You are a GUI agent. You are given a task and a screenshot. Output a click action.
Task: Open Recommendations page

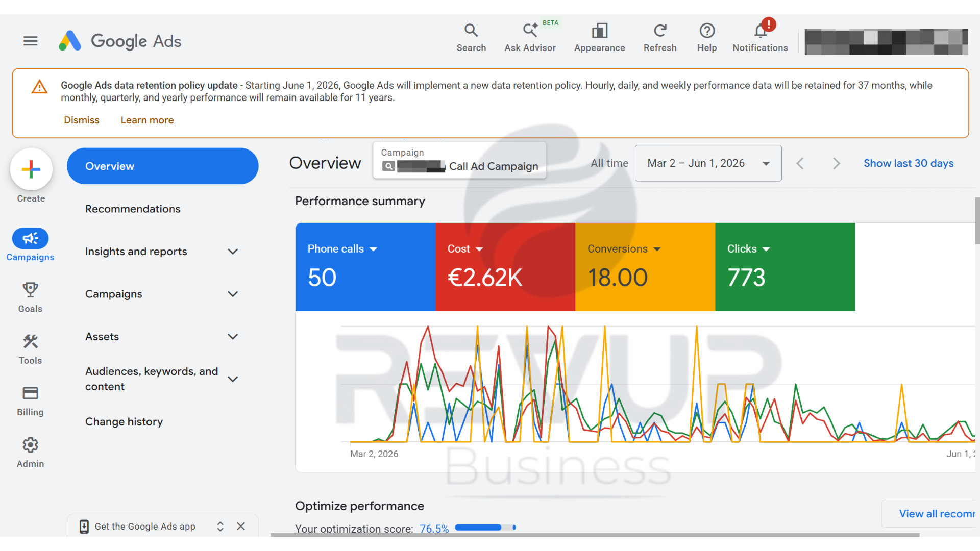pos(133,209)
